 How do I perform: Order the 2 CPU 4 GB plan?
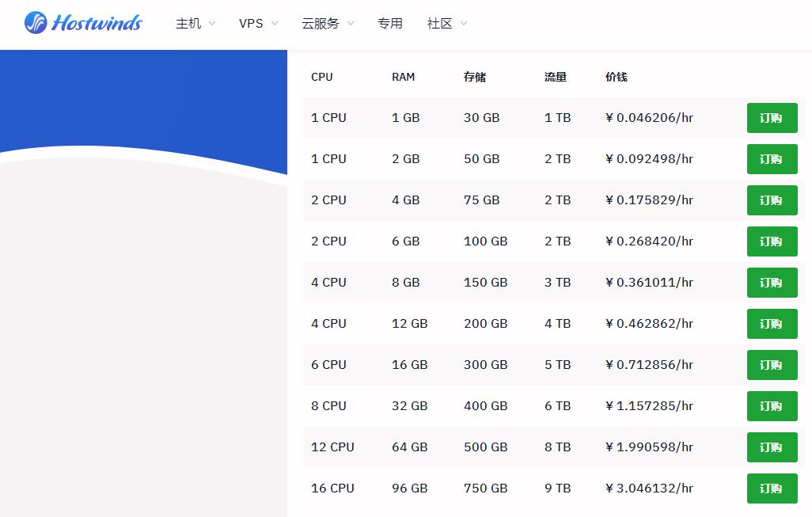[x=772, y=200]
